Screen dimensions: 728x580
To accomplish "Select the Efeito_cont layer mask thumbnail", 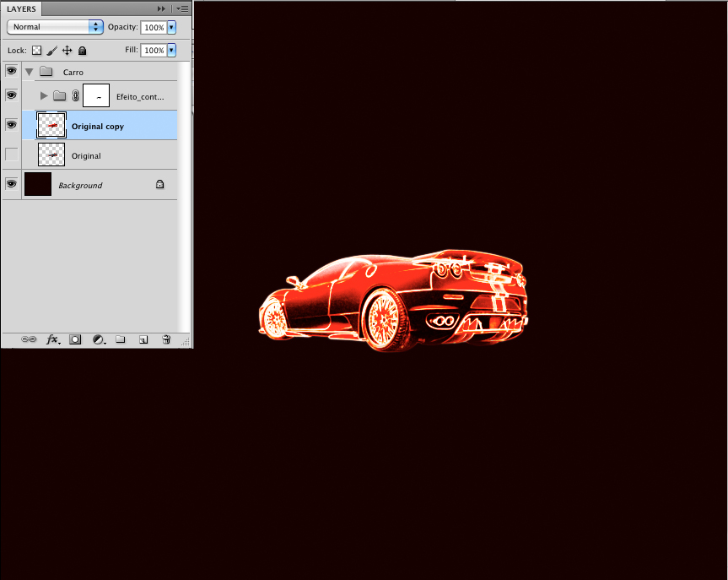I will 96,95.
